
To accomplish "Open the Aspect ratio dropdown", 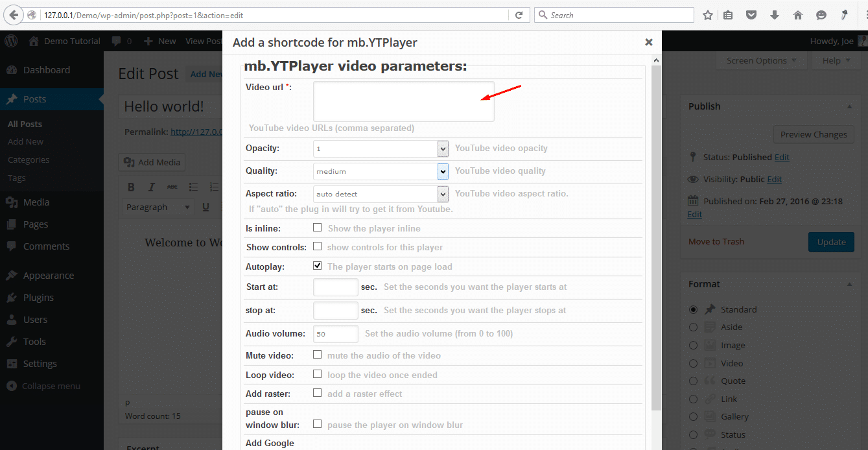I will coord(381,194).
